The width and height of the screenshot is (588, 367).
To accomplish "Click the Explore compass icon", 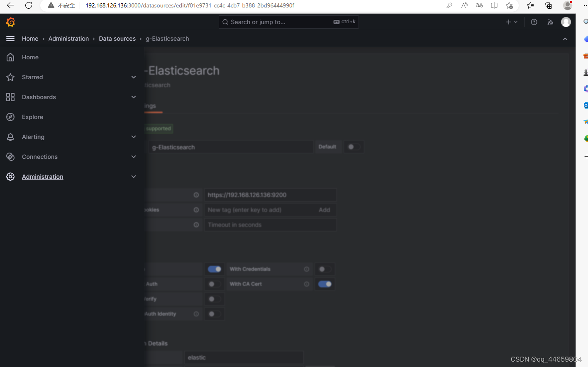I will pos(10,117).
